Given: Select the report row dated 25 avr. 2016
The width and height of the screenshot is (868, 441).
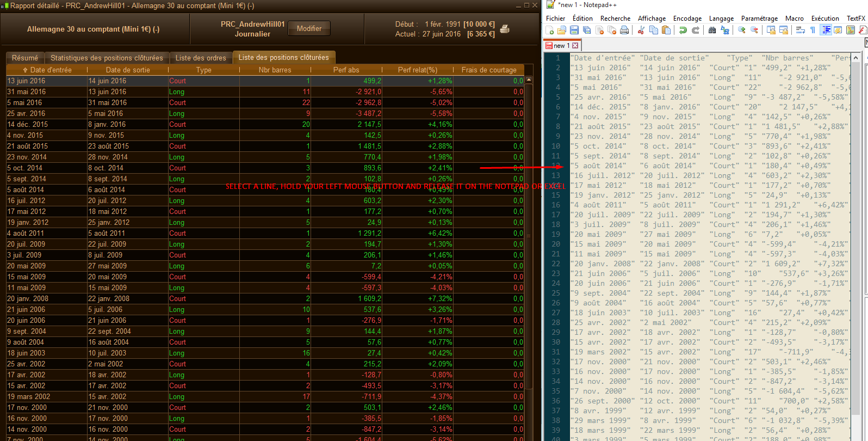Looking at the screenshot, I should tap(265, 113).
